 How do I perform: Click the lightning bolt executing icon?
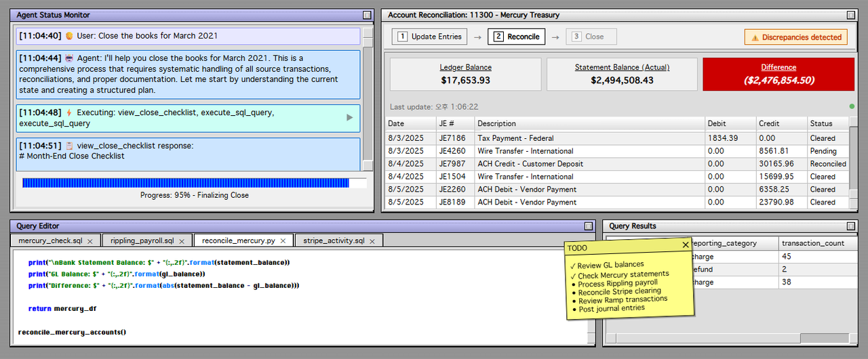pyautogui.click(x=68, y=112)
